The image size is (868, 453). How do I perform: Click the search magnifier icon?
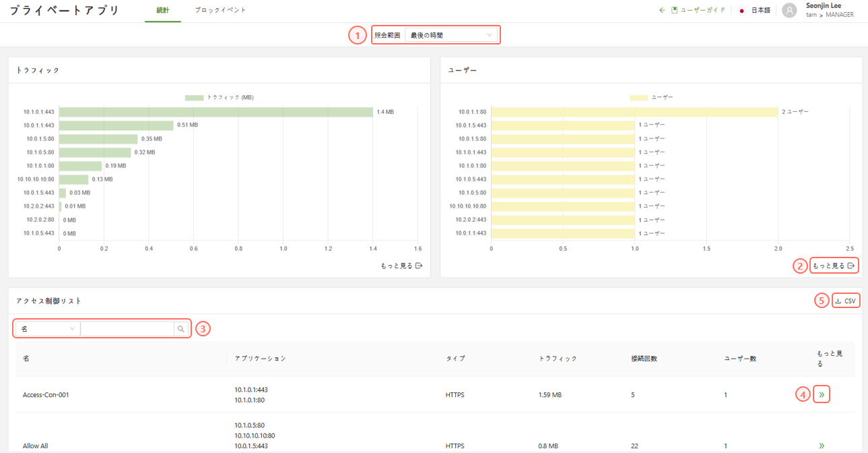click(180, 329)
